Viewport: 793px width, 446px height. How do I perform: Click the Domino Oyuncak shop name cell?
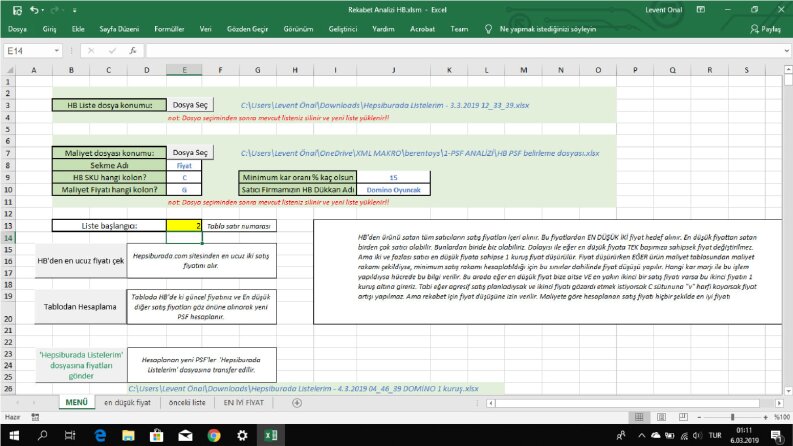click(393, 190)
